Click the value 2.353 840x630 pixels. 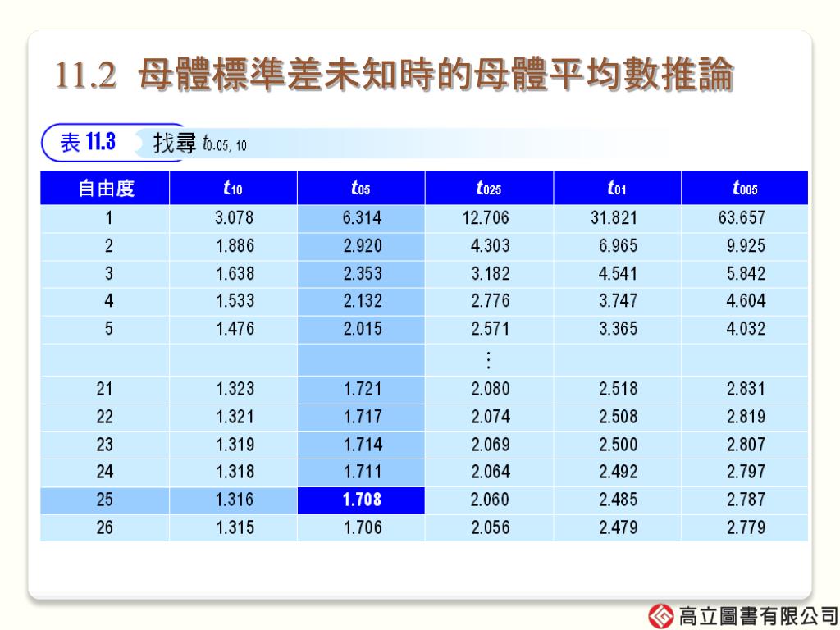click(x=363, y=274)
